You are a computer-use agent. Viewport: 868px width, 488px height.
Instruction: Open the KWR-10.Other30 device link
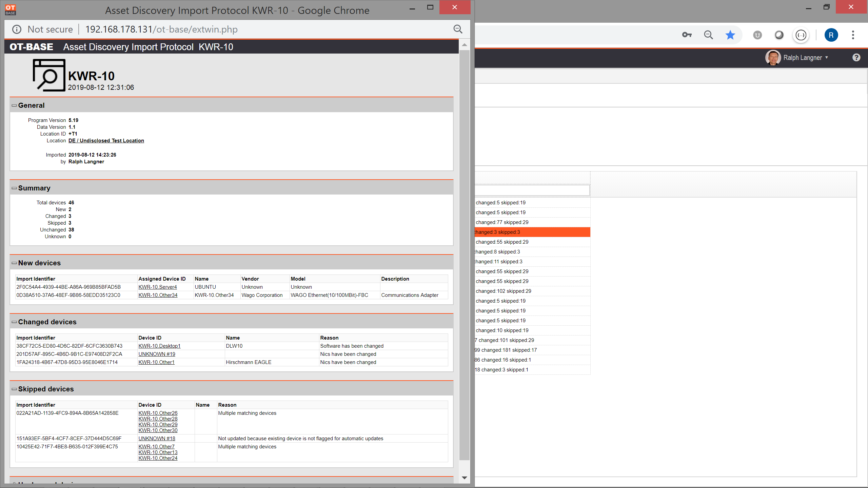click(x=158, y=430)
